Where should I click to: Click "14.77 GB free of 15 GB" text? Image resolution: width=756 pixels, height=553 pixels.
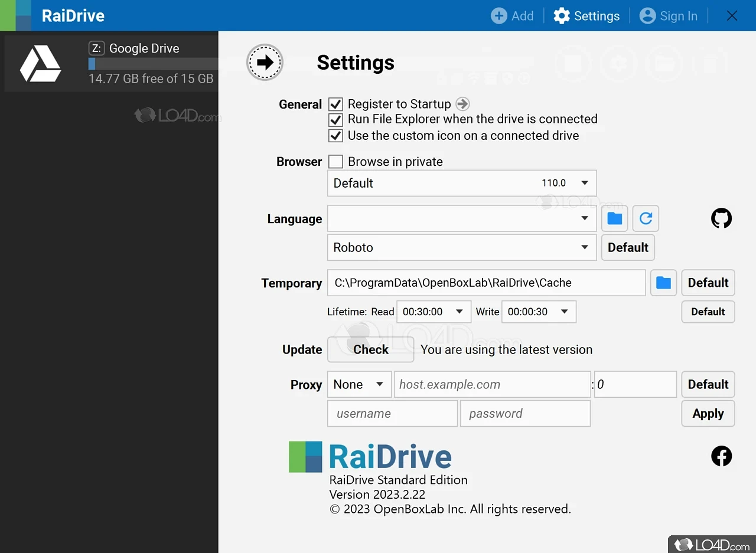coord(151,78)
